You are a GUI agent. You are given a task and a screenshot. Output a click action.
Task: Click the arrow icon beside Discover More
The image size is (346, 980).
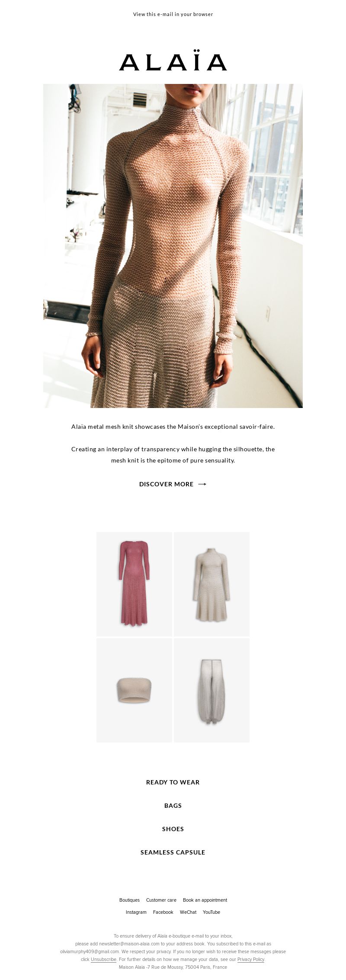[x=202, y=484]
